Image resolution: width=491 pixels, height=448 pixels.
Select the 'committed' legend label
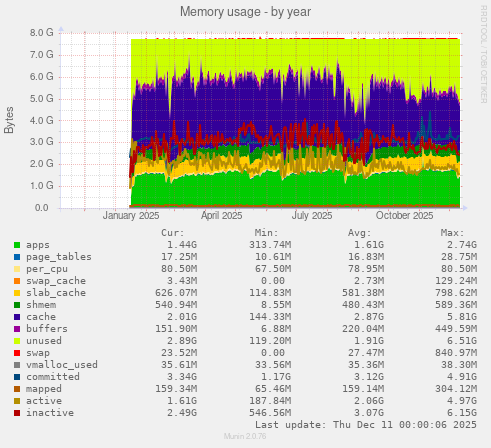click(53, 377)
